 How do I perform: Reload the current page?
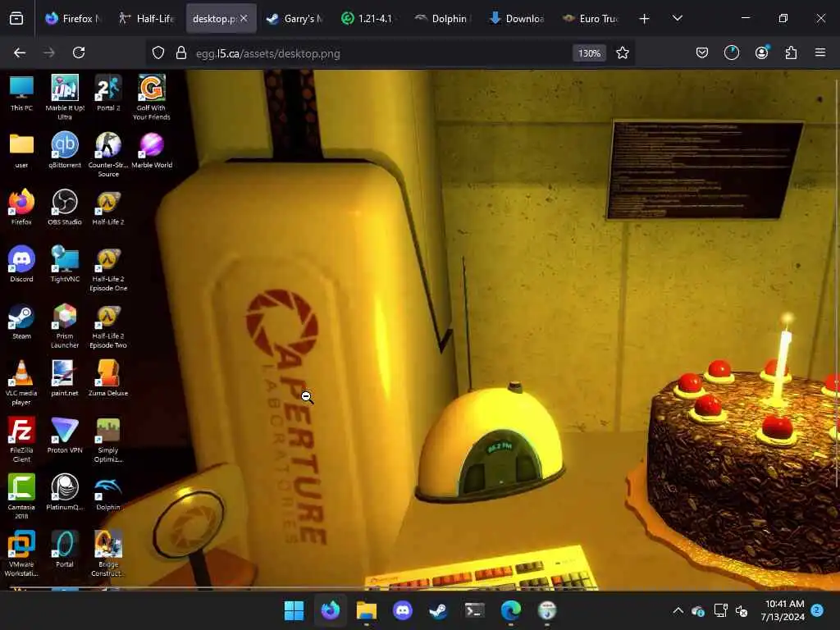click(x=79, y=53)
